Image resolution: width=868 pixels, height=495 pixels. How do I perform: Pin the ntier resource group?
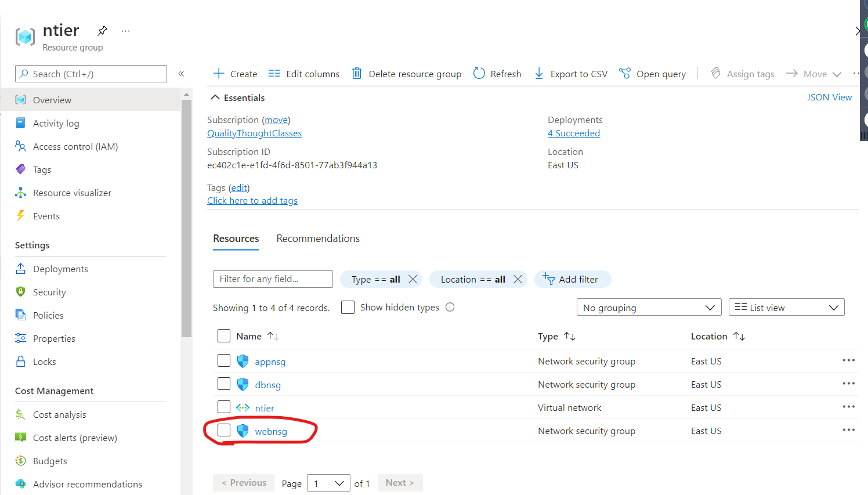[x=102, y=31]
